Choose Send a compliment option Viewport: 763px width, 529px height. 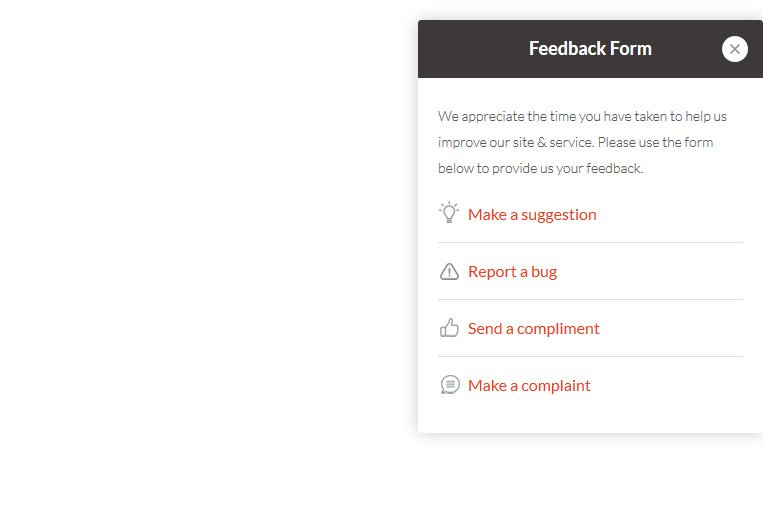(533, 328)
